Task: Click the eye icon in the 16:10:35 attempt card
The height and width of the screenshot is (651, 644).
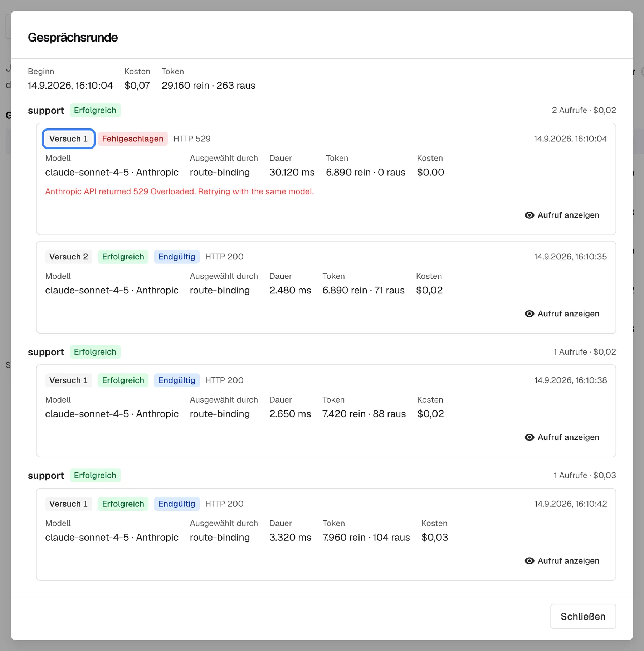Action: click(x=529, y=314)
